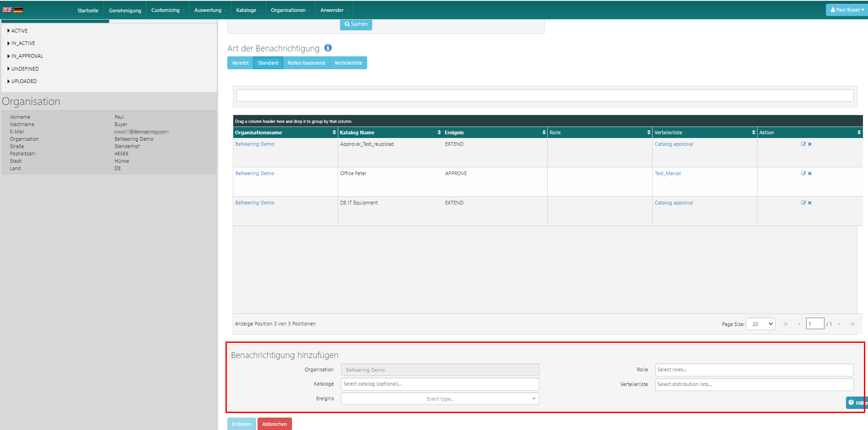Open the Kataloge menu

tap(248, 10)
